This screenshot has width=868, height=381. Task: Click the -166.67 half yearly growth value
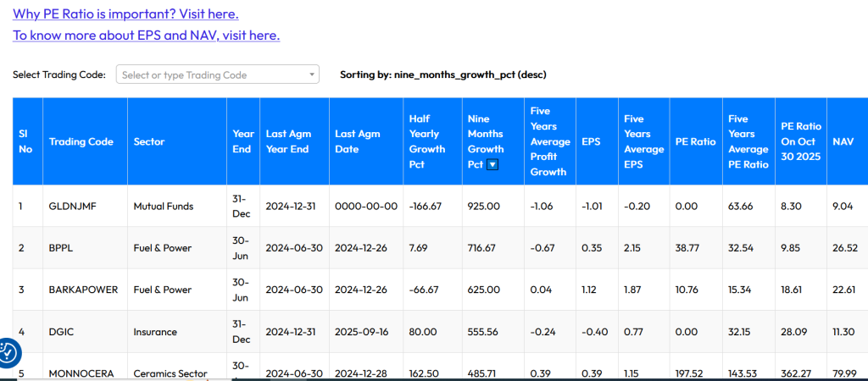coord(426,207)
